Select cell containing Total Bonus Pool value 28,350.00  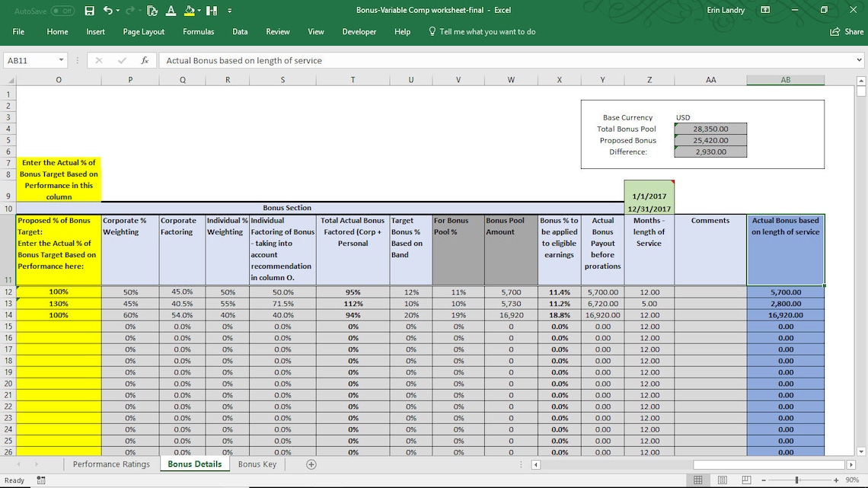[x=710, y=129]
